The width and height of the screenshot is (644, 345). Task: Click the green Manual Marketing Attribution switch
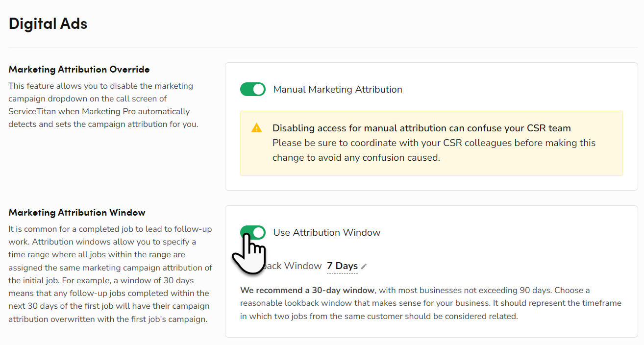252,89
